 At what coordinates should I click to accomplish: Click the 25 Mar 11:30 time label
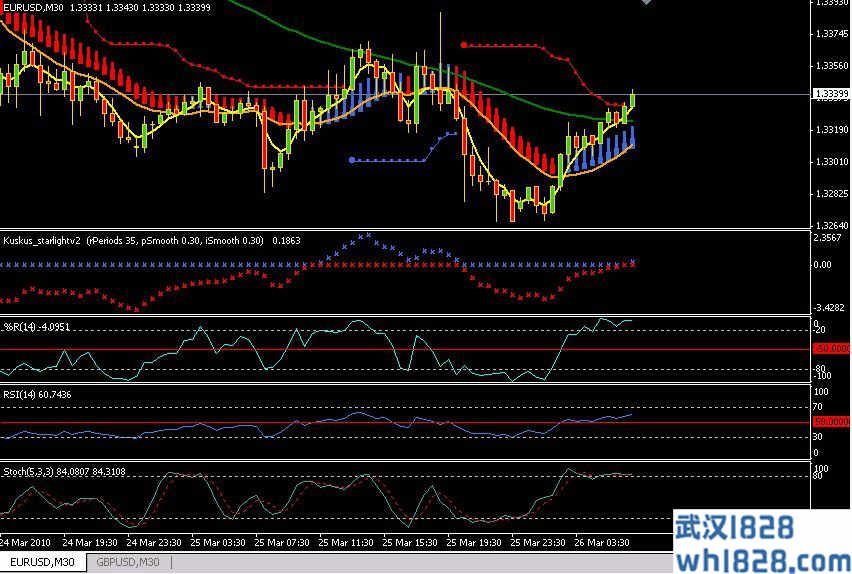tap(346, 541)
